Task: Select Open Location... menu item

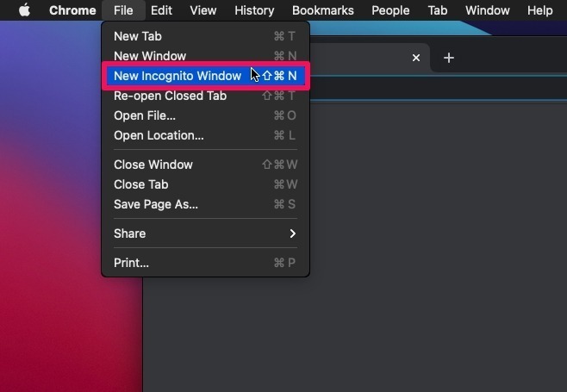Action: point(205,135)
